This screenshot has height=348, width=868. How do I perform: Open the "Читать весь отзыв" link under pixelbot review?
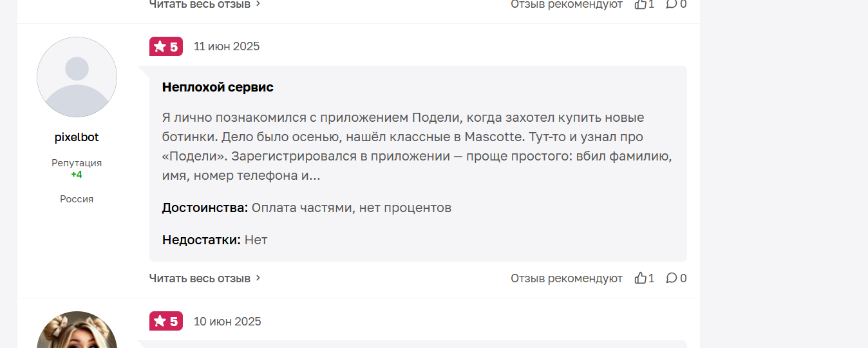point(200,278)
